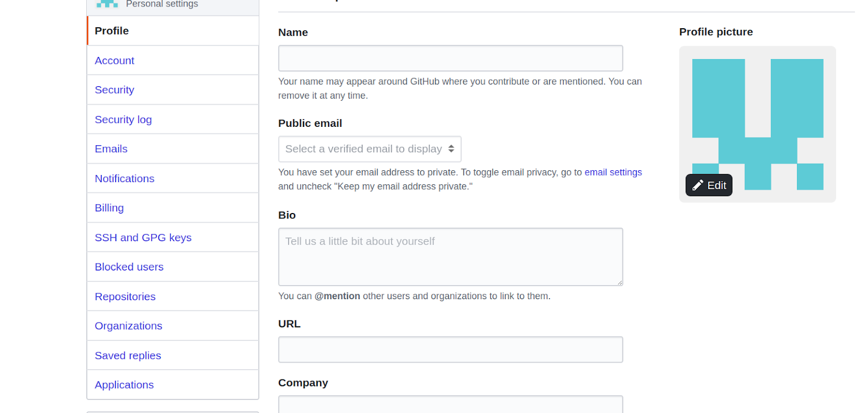The image size is (868, 413).
Task: Open the public email dropdown
Action: coord(369,149)
